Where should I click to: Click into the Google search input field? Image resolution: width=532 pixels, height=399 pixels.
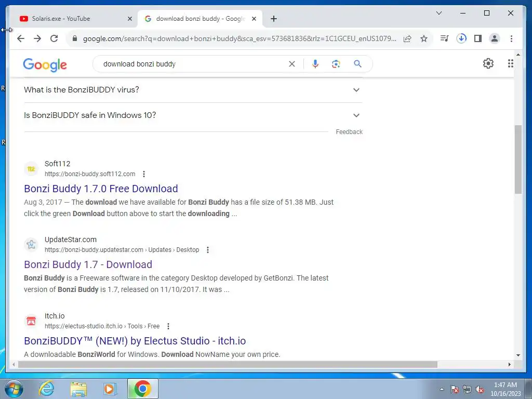point(193,64)
